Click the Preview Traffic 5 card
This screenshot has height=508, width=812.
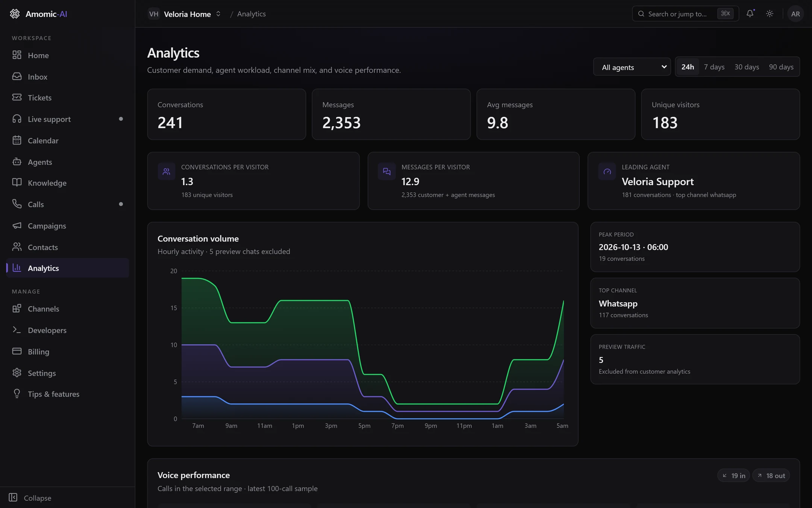(695, 359)
